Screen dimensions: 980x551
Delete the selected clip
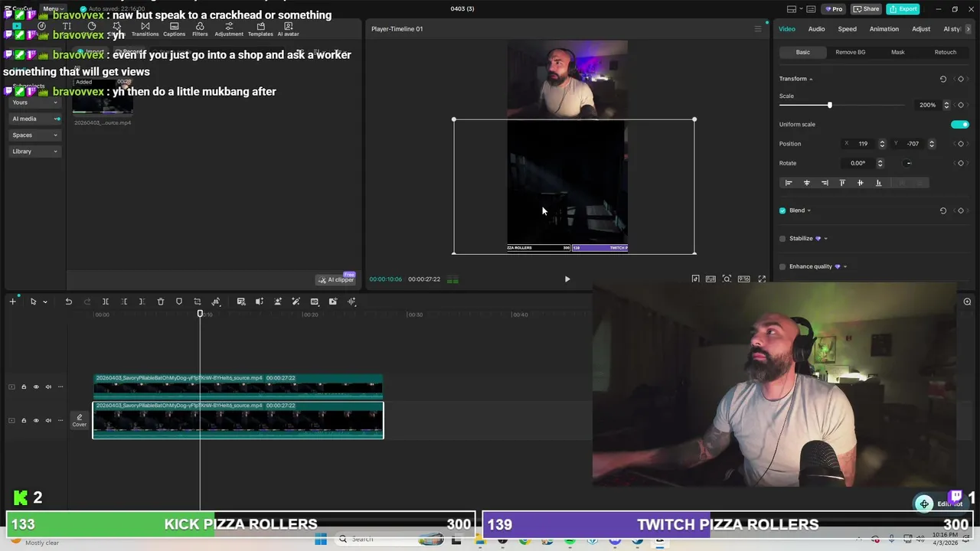click(161, 302)
